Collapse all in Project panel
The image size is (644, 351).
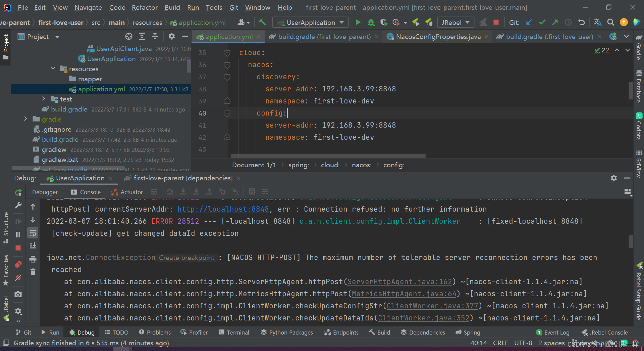[x=155, y=36]
